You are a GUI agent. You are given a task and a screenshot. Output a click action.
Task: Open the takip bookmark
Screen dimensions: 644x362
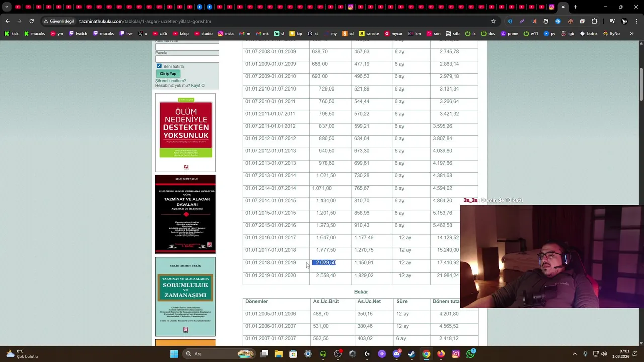[180, 34]
